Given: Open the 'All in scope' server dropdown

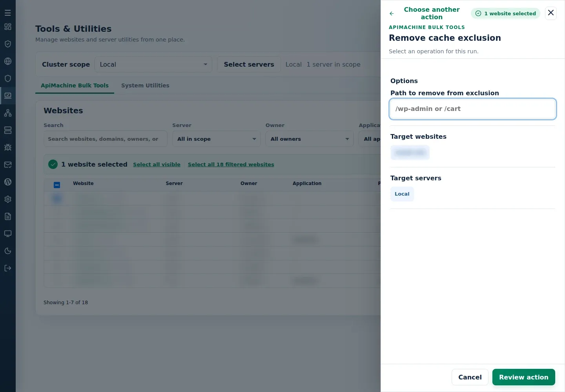Looking at the screenshot, I should [x=217, y=139].
